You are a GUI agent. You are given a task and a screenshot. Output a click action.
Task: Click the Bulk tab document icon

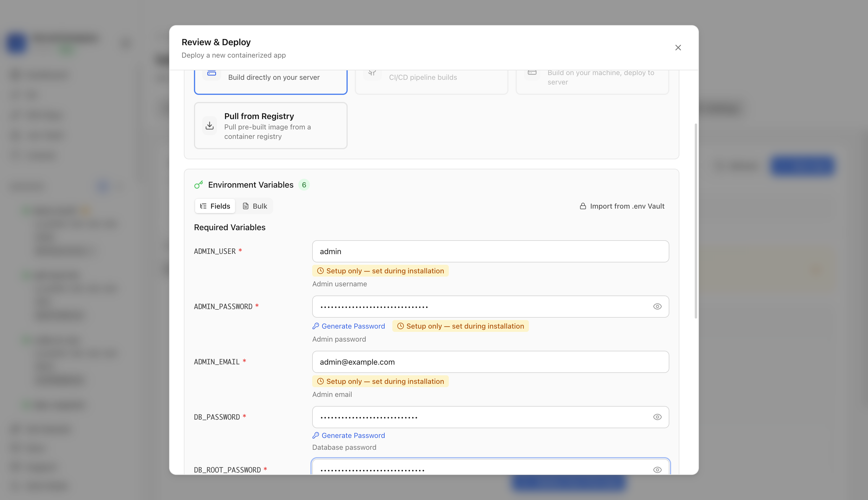point(246,206)
